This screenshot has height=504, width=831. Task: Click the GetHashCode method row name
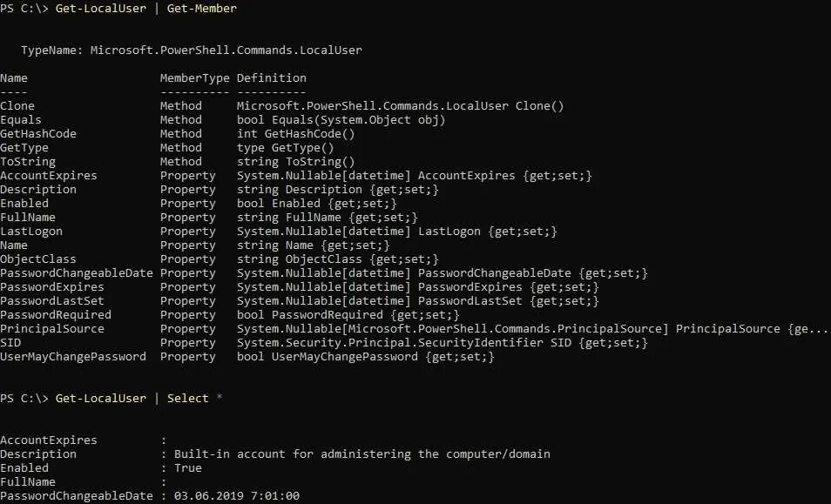click(38, 134)
